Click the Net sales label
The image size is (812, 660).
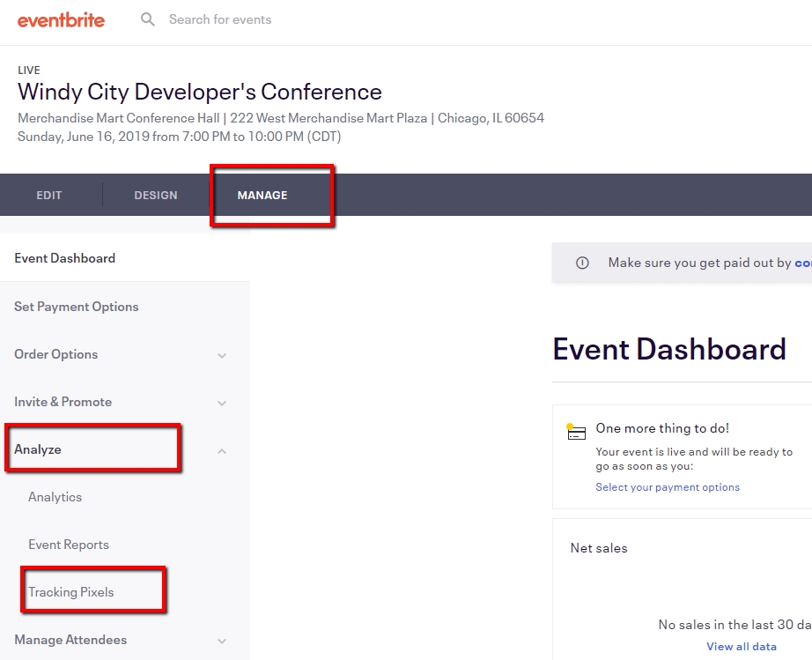599,548
